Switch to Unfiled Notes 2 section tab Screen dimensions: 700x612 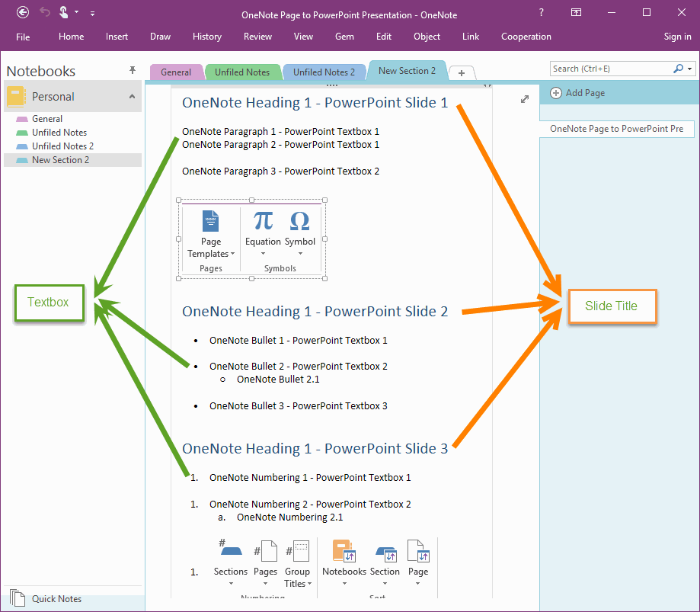point(324,72)
